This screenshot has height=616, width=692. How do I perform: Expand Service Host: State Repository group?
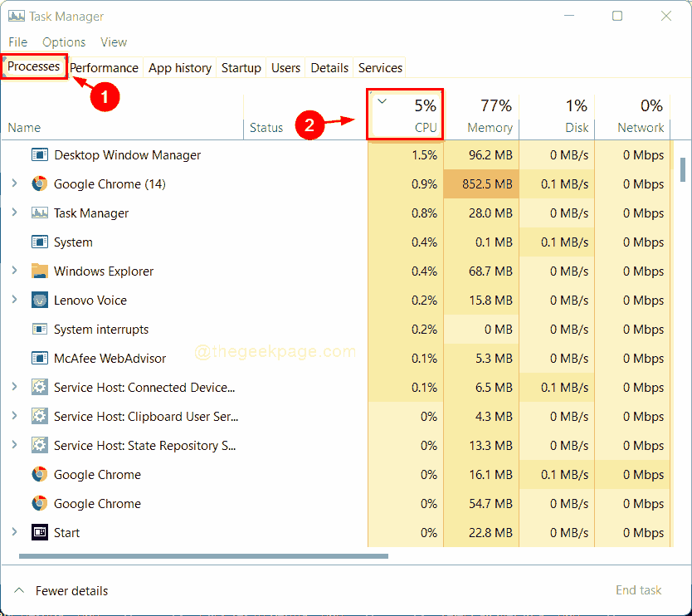13,445
